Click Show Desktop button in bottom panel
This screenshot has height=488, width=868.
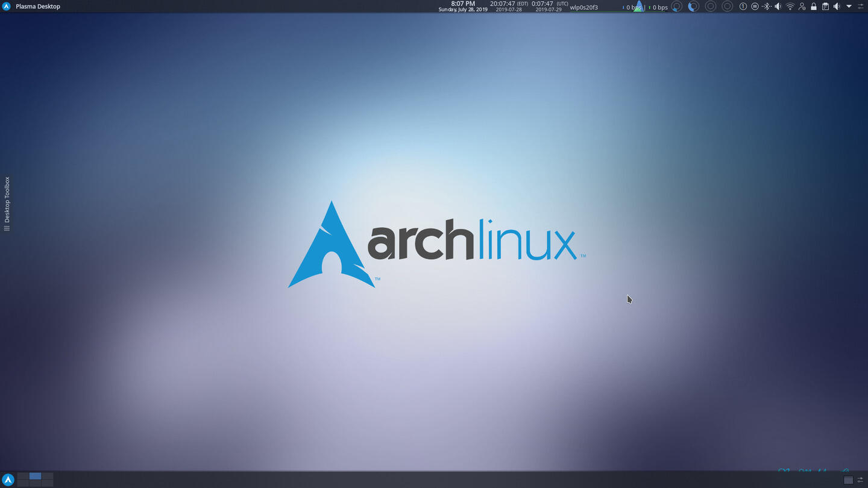click(x=848, y=480)
